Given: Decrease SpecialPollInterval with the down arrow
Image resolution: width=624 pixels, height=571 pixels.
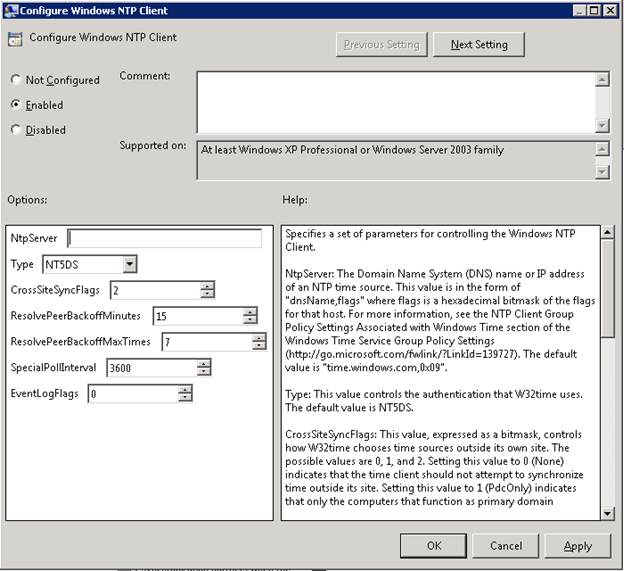Looking at the screenshot, I should (x=204, y=372).
